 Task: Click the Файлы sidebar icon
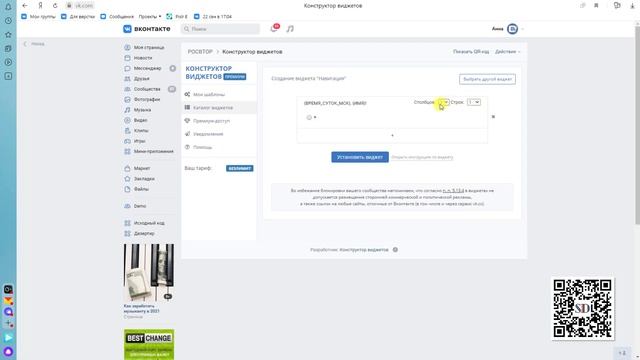click(127, 189)
